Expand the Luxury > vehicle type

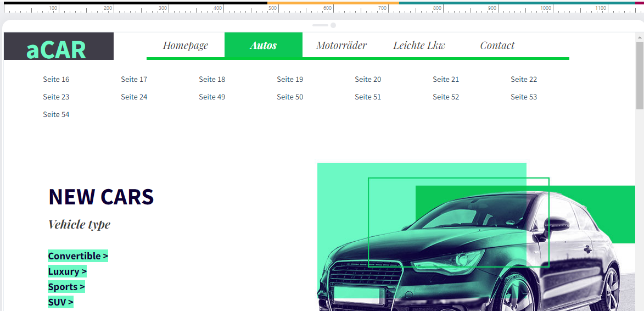point(68,271)
